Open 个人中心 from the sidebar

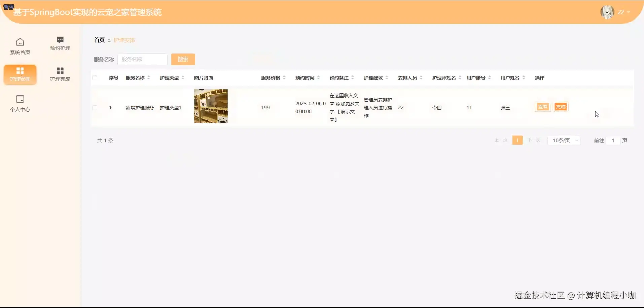coord(20,103)
